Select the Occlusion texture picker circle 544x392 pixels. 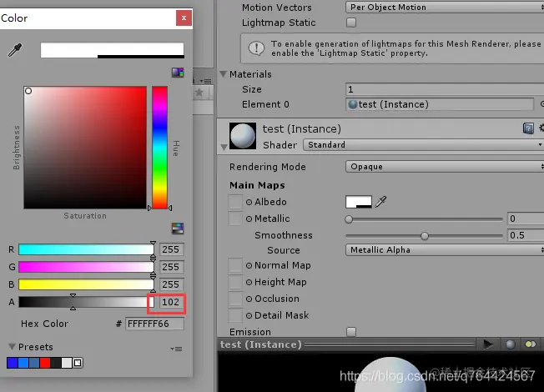pyautogui.click(x=249, y=299)
